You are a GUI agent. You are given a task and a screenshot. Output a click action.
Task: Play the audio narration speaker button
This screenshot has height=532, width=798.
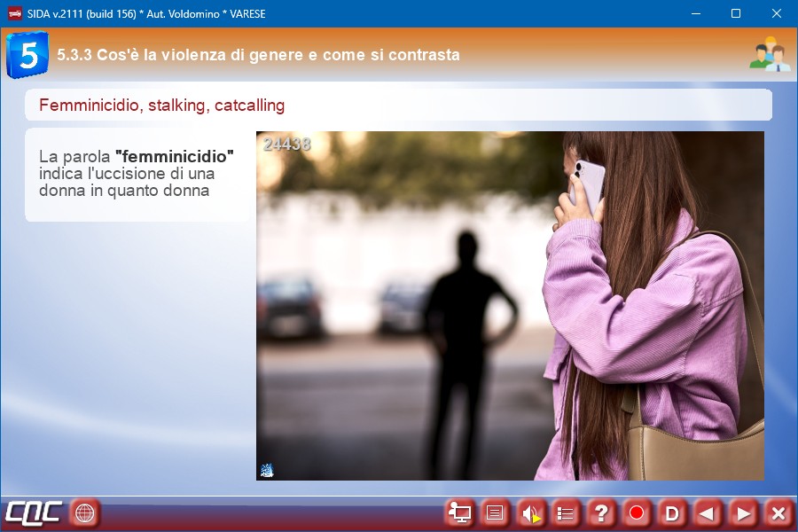click(530, 512)
